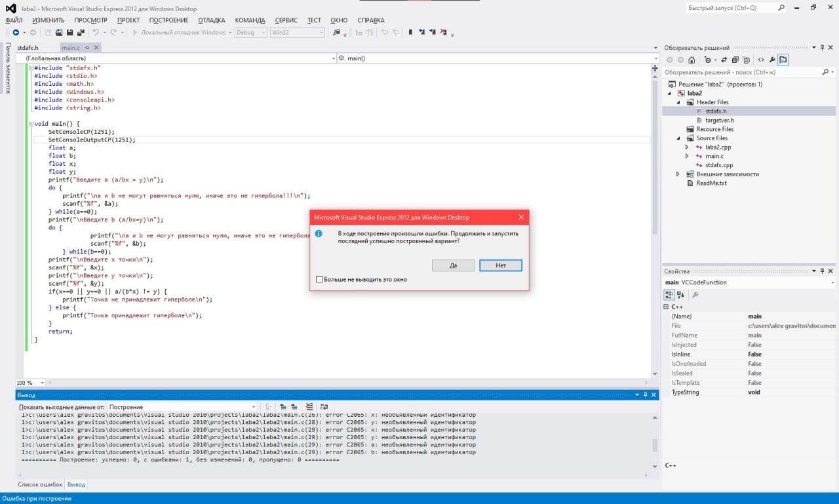Close the main.c tab
Image resolution: width=839 pixels, height=504 pixels.
coord(96,48)
